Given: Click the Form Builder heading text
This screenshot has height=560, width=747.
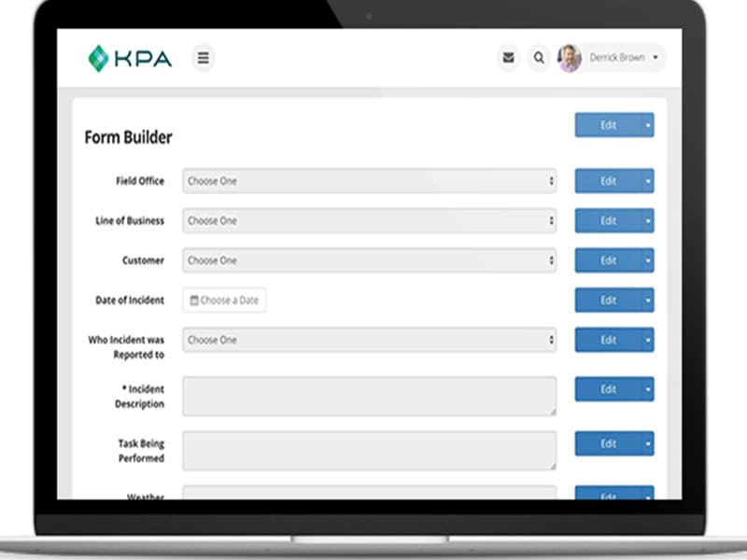Looking at the screenshot, I should (x=128, y=137).
